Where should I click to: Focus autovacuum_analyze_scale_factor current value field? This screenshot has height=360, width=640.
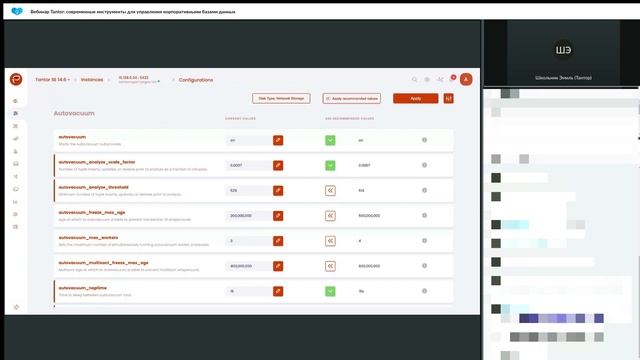click(x=249, y=165)
